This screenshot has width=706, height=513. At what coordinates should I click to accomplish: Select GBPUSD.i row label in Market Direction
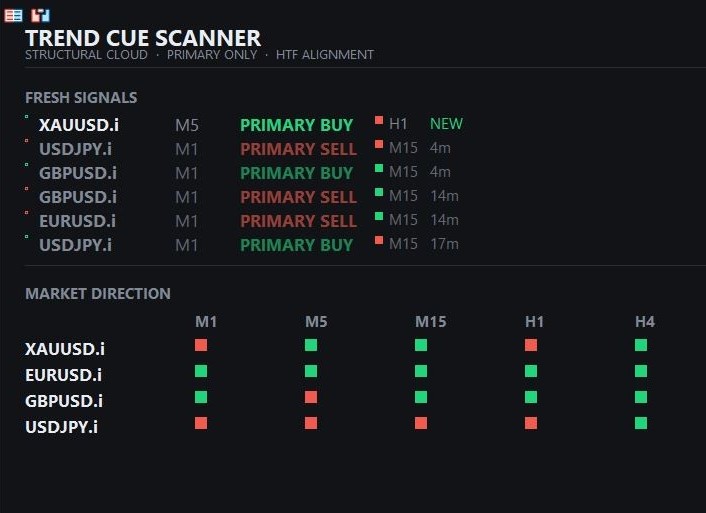[x=64, y=401]
